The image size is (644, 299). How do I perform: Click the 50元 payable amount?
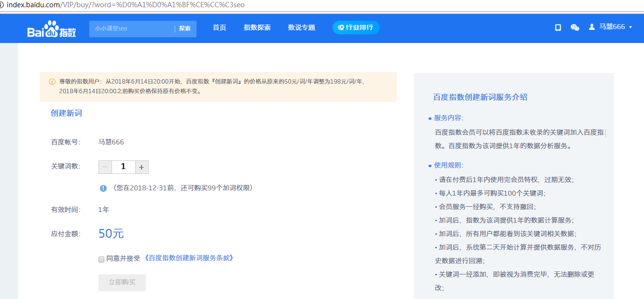click(111, 234)
